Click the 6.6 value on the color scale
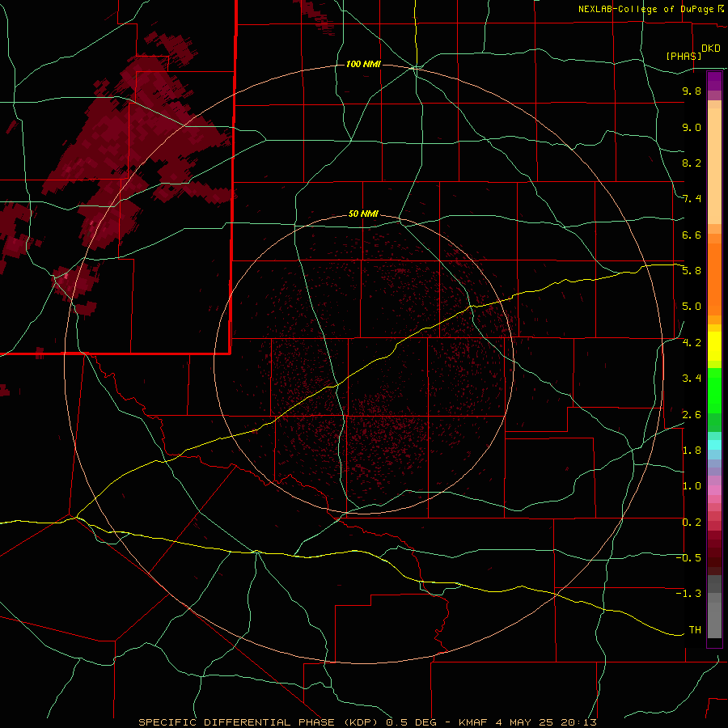This screenshot has height=728, width=728. (x=692, y=235)
